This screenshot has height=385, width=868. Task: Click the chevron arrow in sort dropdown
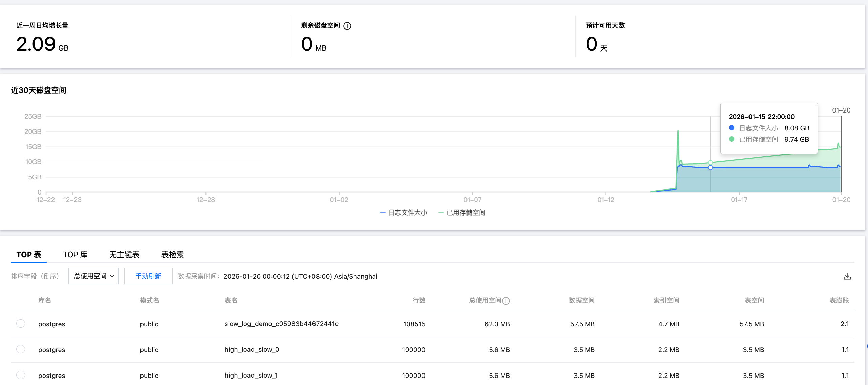pos(112,276)
